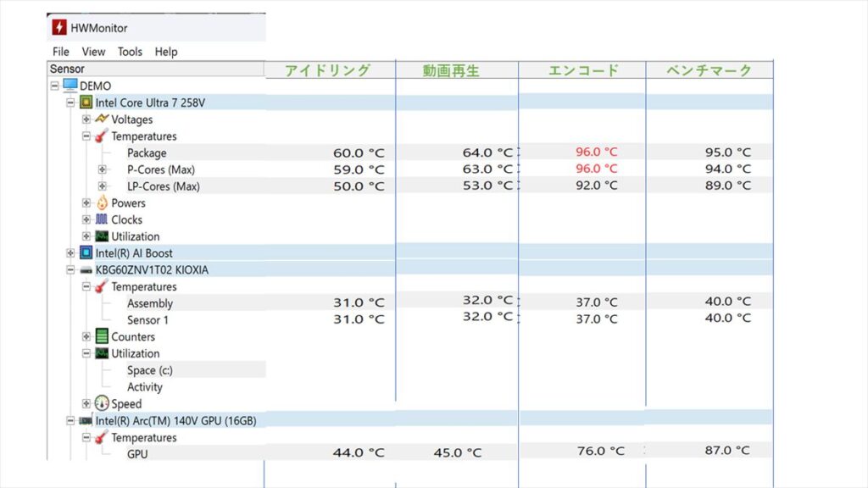Click the LP-Cores benchmark 89.0 °C value

[728, 186]
